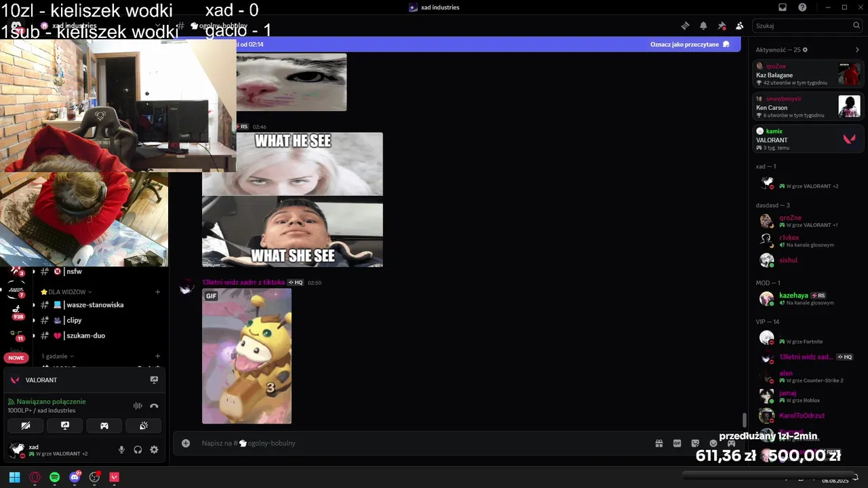Add channel to gadanie category
868x488 pixels.
[x=157, y=356]
